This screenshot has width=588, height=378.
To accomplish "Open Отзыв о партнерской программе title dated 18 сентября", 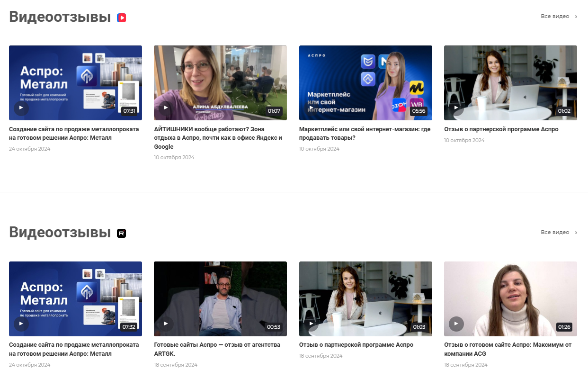I will (x=356, y=345).
